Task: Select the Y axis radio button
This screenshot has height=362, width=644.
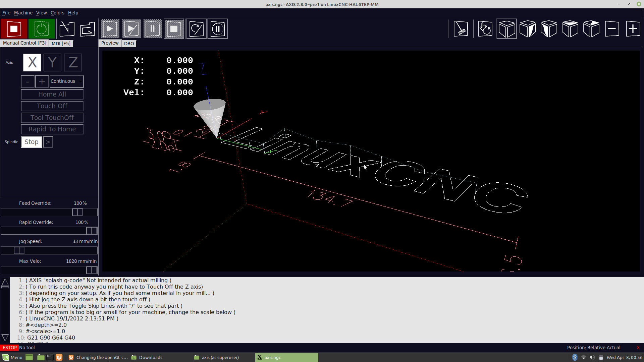Action: tap(52, 62)
